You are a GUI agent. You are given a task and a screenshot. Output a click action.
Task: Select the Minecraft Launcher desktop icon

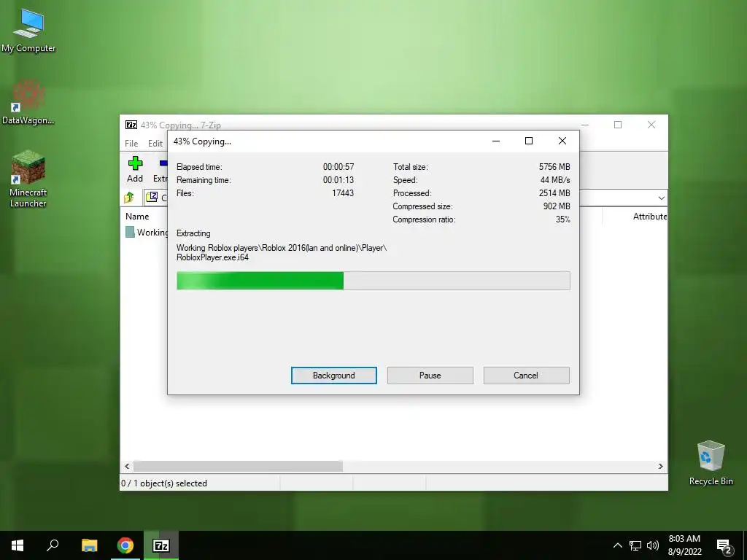(x=28, y=179)
